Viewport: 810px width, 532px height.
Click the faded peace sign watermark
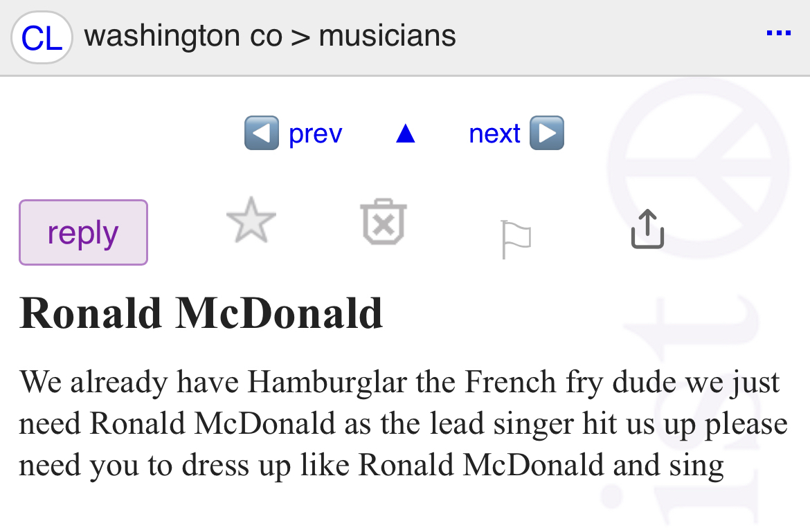click(699, 166)
